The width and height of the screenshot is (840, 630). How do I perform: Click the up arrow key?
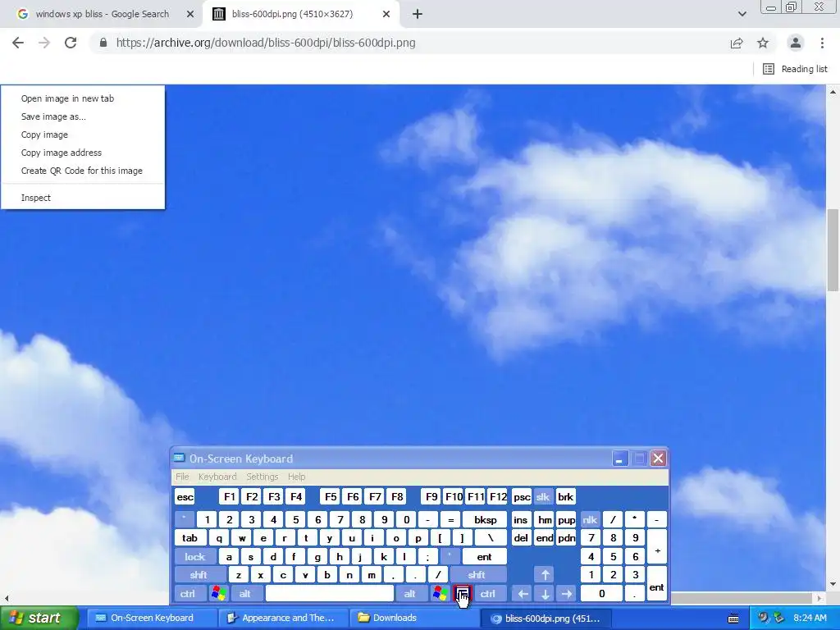[x=545, y=575]
